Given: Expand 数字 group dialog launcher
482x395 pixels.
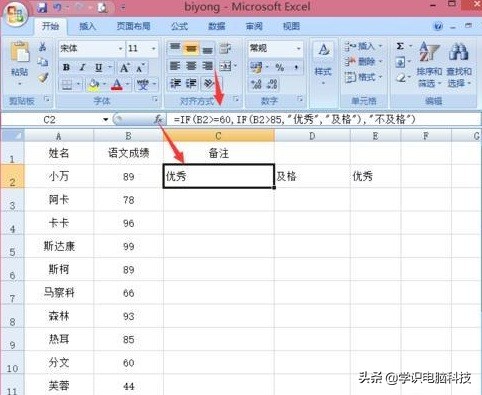Looking at the screenshot, I should pos(300,99).
